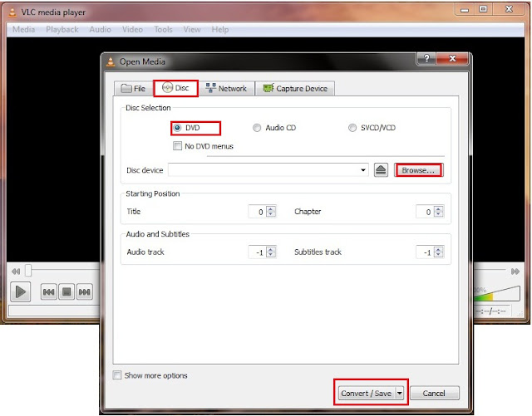This screenshot has width=532, height=416.
Task: Open the Disc device dropdown
Action: 363,170
